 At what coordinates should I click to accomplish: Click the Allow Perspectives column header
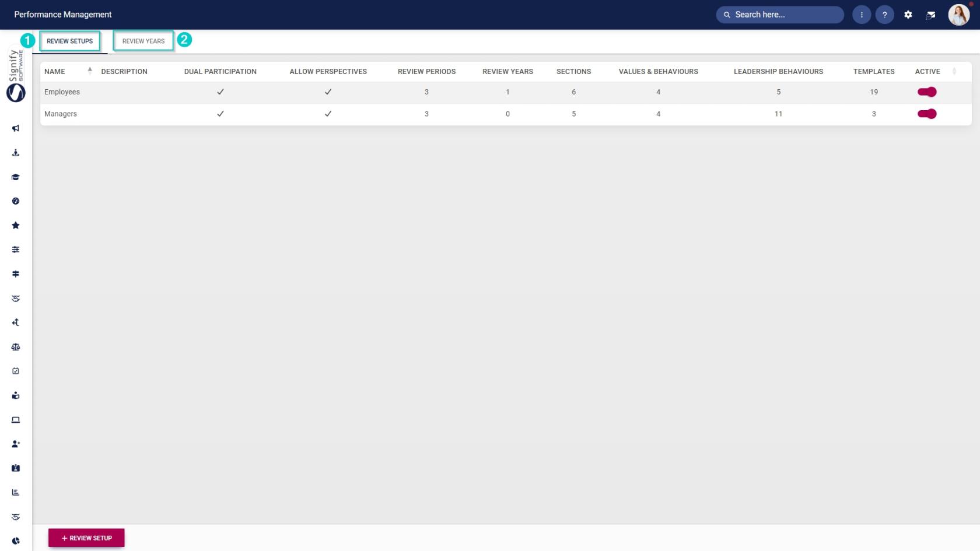(x=328, y=71)
